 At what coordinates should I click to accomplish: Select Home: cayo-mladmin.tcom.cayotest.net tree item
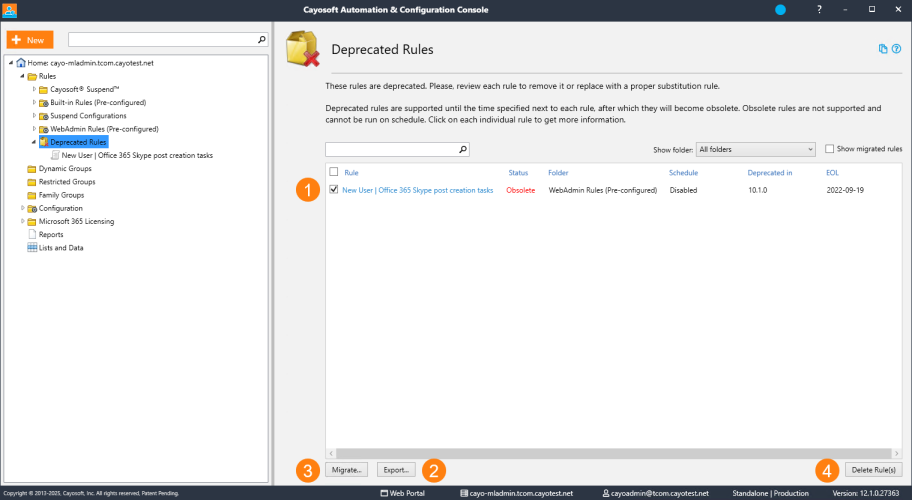(x=91, y=63)
